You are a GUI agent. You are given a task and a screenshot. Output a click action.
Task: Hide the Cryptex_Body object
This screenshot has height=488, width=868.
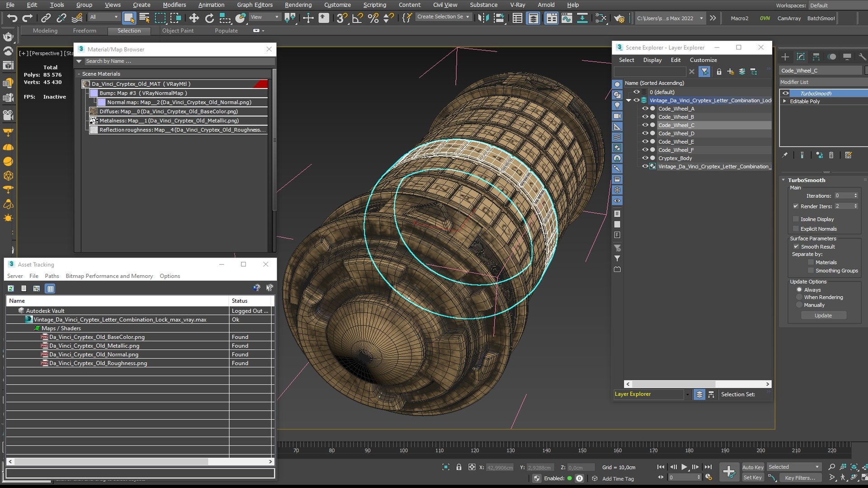[x=645, y=158]
